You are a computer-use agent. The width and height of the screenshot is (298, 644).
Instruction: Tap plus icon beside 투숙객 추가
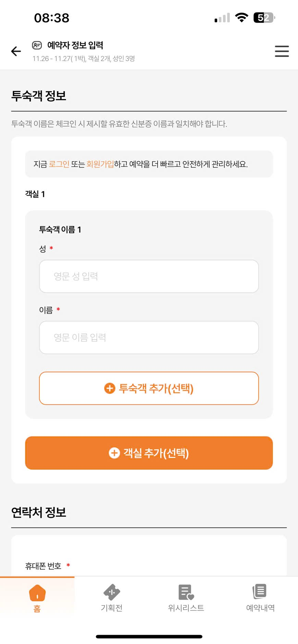[x=110, y=388]
